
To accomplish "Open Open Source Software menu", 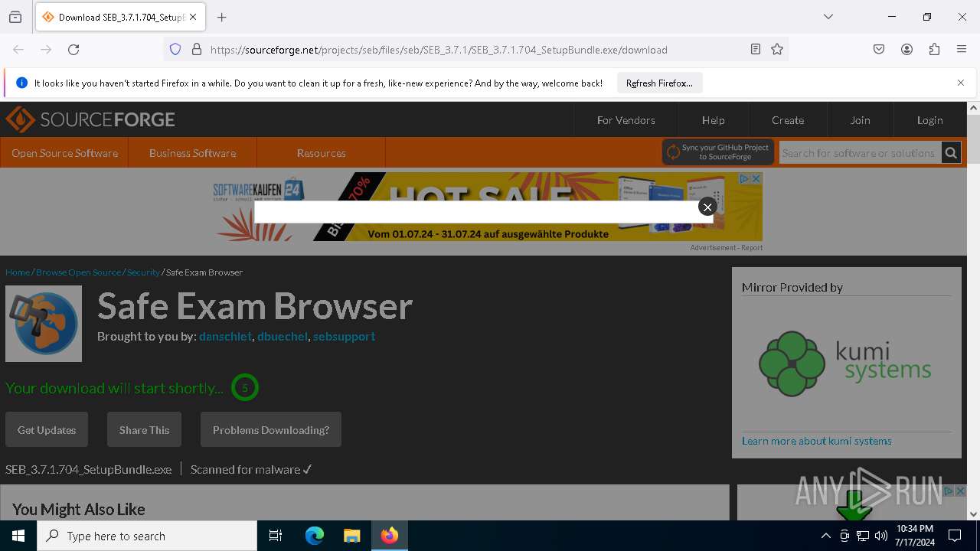I will click(64, 153).
